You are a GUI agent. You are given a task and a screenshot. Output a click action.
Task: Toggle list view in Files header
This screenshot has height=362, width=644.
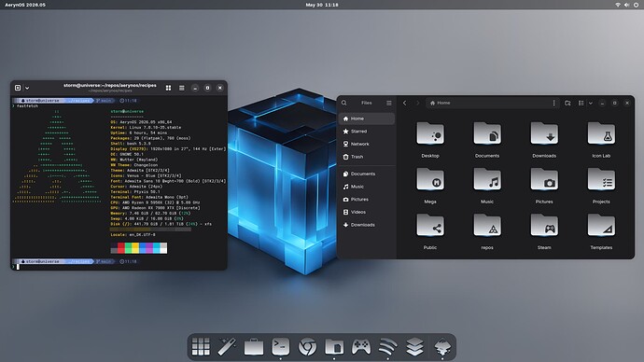click(x=581, y=103)
